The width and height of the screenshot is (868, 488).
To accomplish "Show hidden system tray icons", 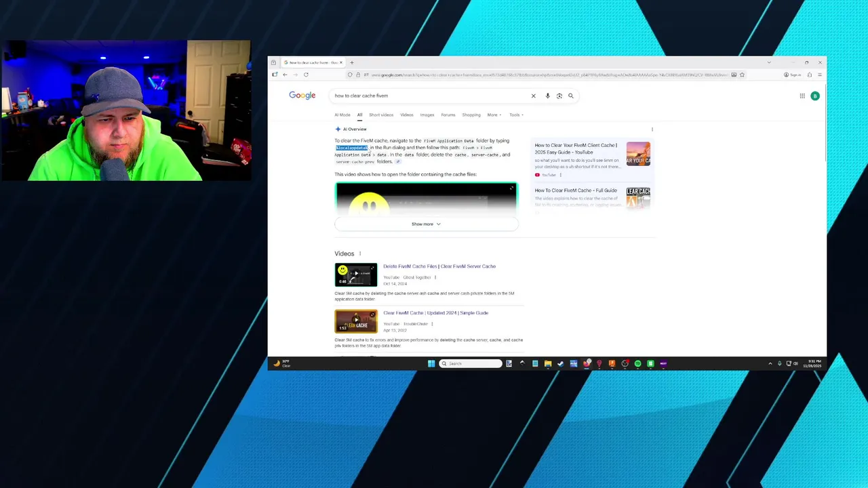I will pos(770,363).
